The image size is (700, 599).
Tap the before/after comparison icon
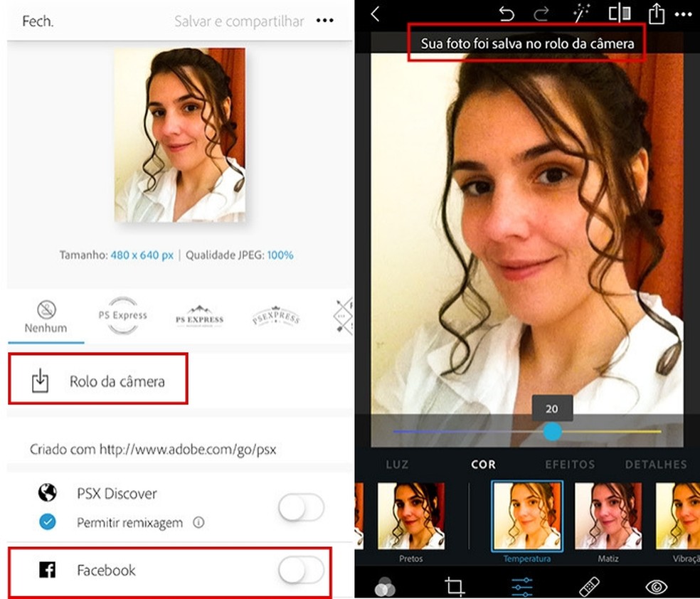619,12
